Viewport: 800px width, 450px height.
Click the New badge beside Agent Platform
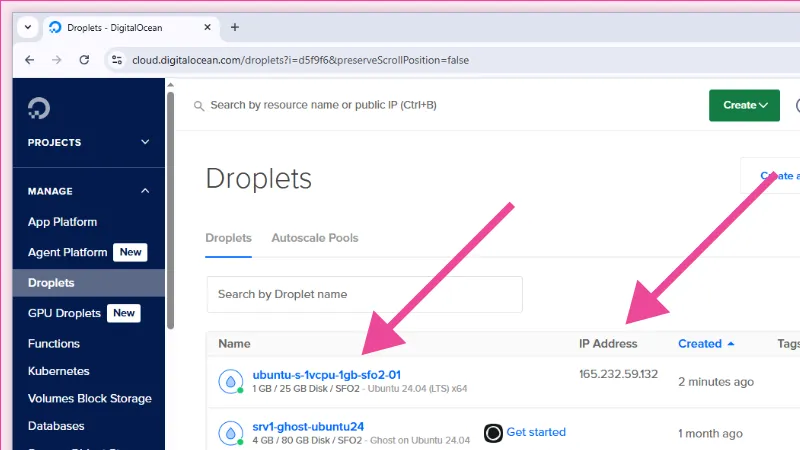coord(130,252)
